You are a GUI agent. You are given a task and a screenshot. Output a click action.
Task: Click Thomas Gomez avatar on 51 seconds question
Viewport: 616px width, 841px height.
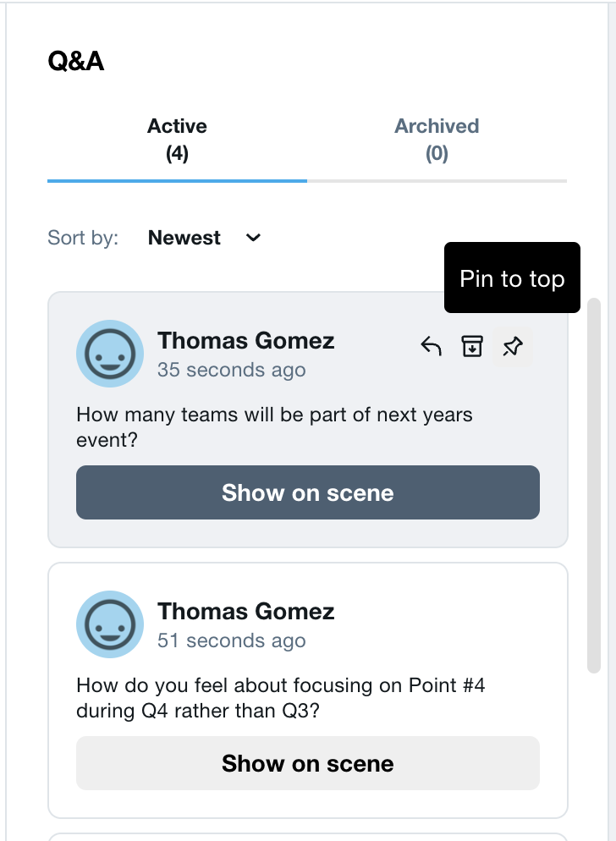click(110, 624)
